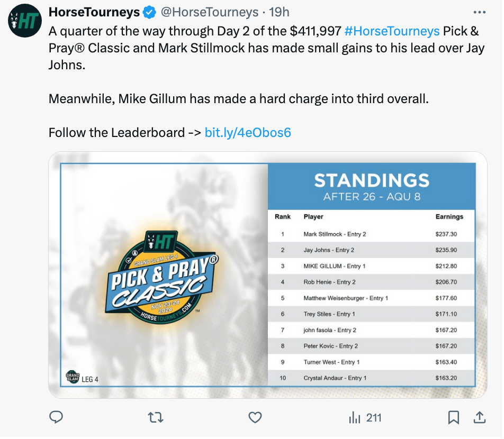Image resolution: width=504 pixels, height=439 pixels.
Task: Share the tweet using the share icon
Action: (x=479, y=417)
